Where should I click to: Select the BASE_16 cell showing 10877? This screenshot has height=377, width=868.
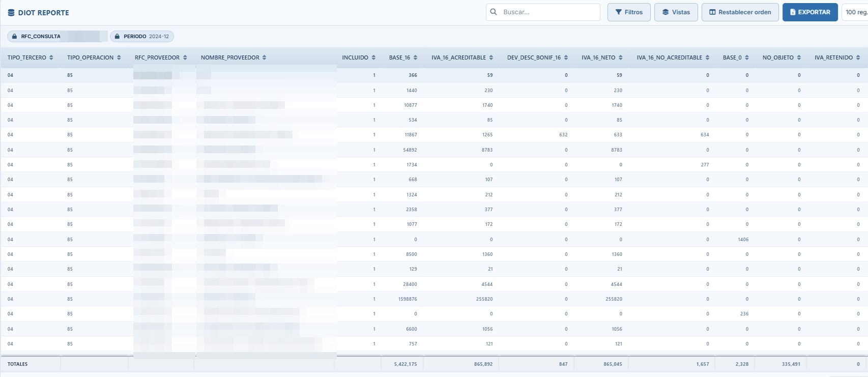pos(411,105)
